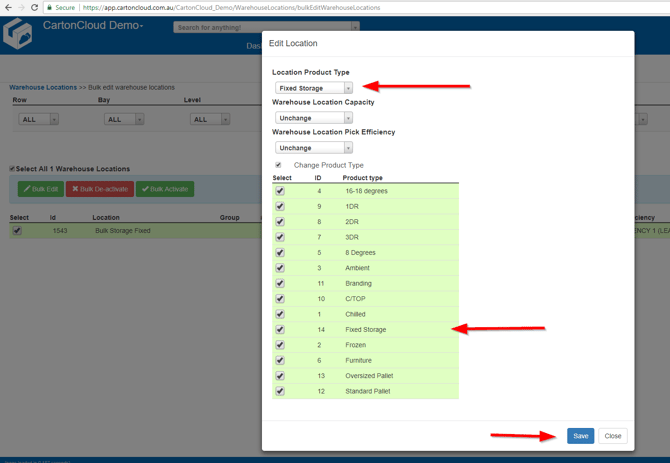Screen dimensions: 670x463
Task: Uncheck the Fixed Storage product type checkbox
Action: pos(280,329)
